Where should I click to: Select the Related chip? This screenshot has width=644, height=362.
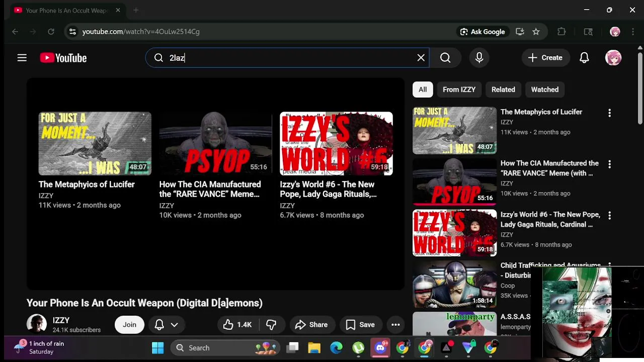(503, 89)
